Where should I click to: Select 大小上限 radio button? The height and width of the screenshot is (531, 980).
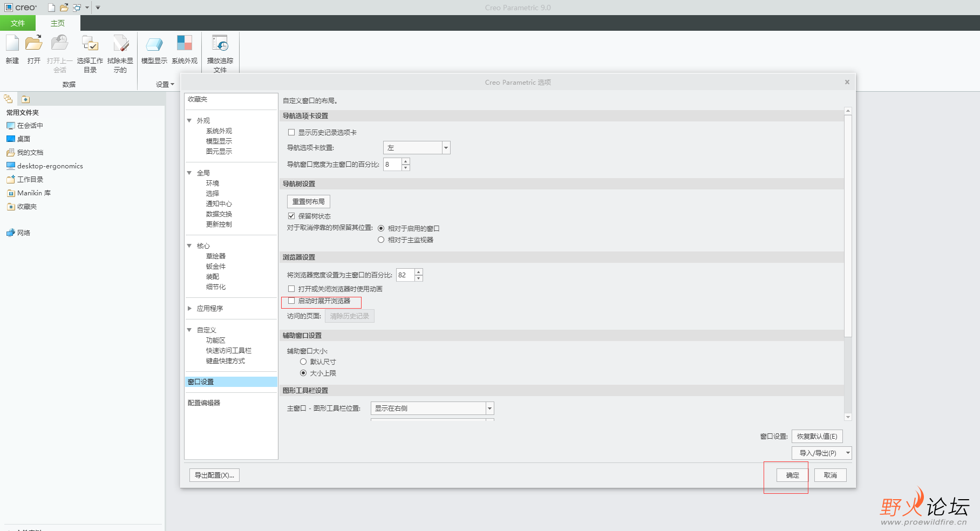click(x=303, y=373)
